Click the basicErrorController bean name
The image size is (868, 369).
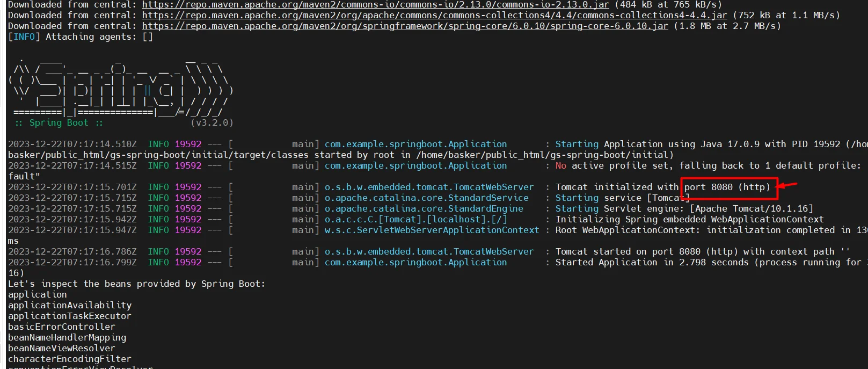coord(62,327)
